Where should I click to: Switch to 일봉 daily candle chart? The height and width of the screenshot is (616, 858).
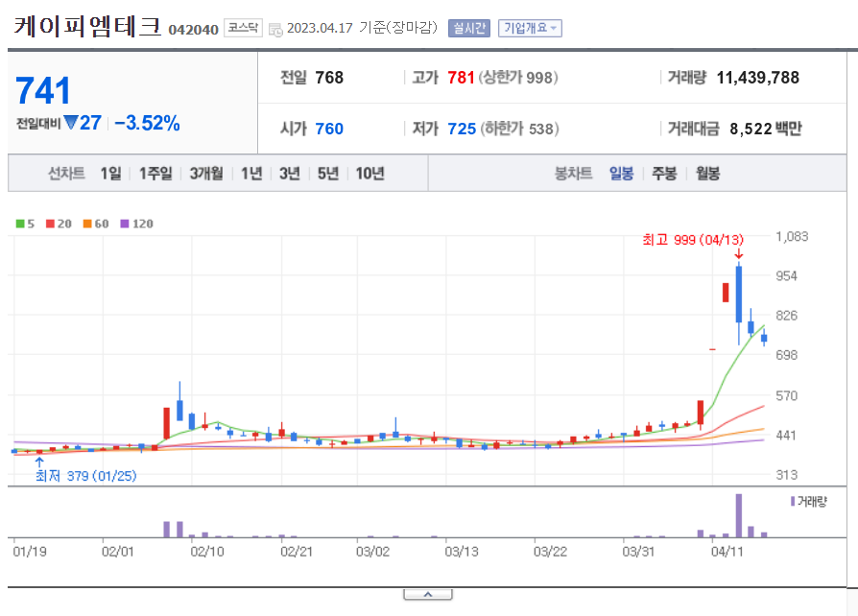622,174
